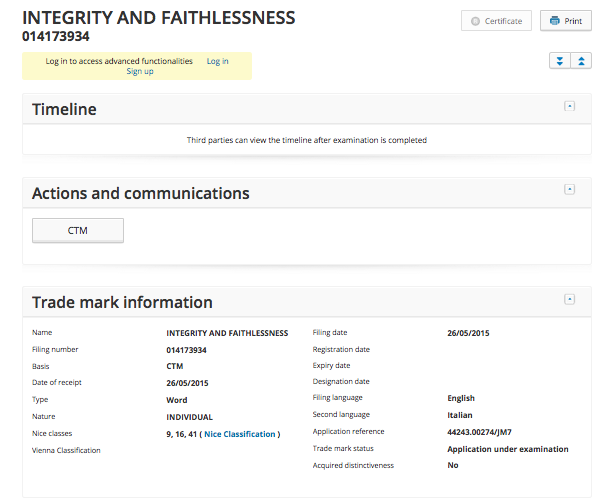Click the greyed-out Certificate button
This screenshot has width=607, height=498.
pos(496,20)
